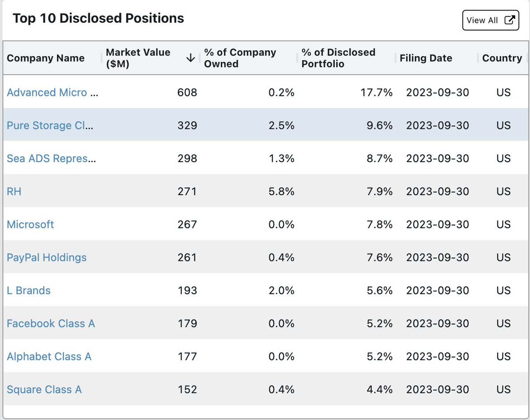This screenshot has height=420, width=530.
Task: Open Sea ADS Representing company link
Action: coord(51,159)
